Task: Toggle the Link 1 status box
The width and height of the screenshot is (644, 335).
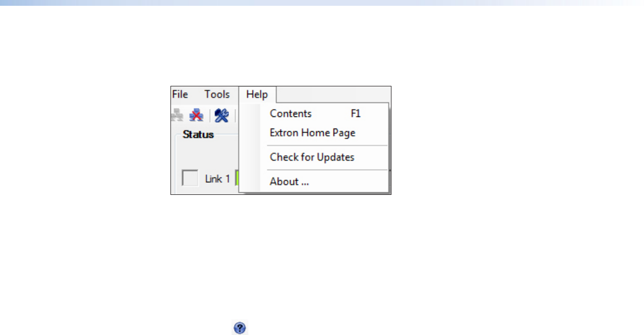Action: coord(190,178)
